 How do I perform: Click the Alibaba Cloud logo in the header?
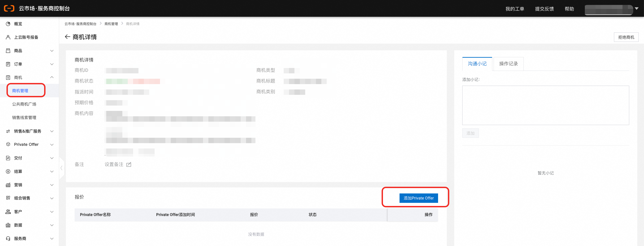click(9, 8)
